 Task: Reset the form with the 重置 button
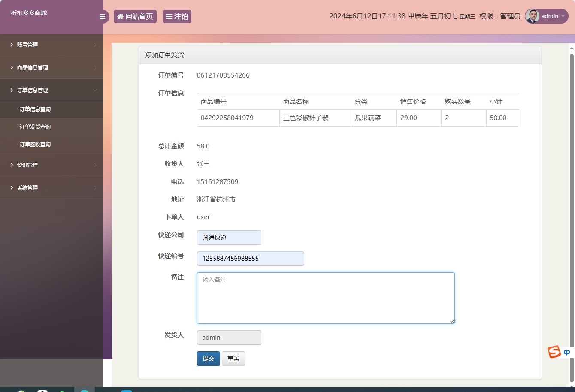click(x=233, y=358)
